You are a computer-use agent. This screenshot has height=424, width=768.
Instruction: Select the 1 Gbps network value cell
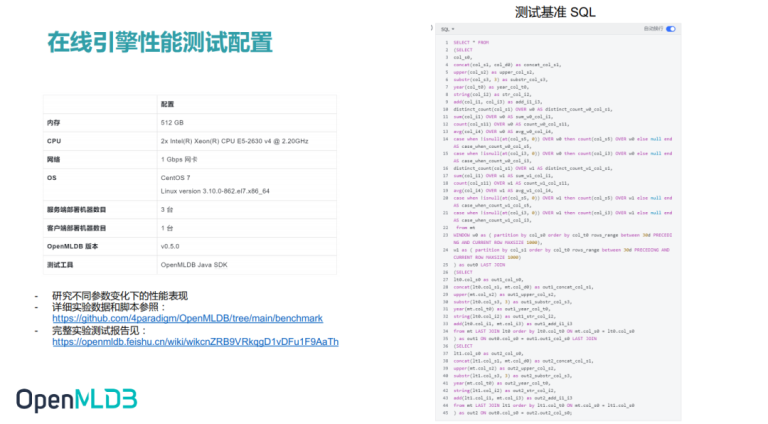click(x=179, y=160)
